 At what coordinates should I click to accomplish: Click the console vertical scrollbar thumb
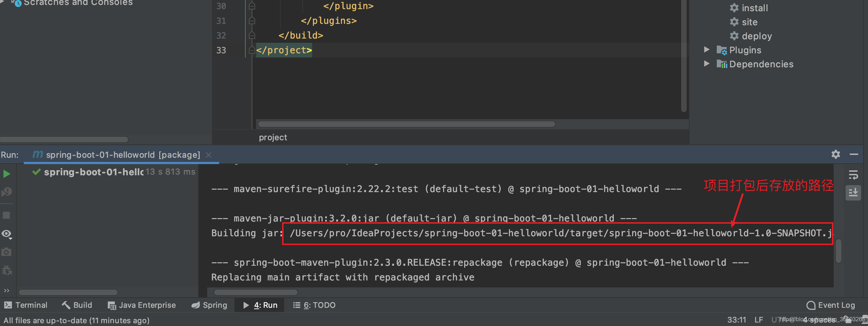point(839,250)
